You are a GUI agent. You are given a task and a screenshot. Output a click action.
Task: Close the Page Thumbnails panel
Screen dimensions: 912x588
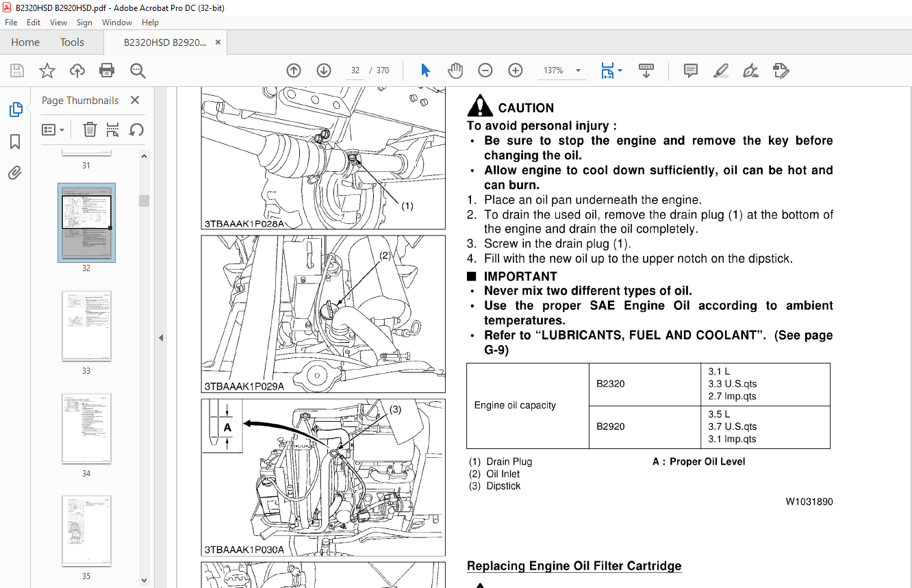(135, 100)
